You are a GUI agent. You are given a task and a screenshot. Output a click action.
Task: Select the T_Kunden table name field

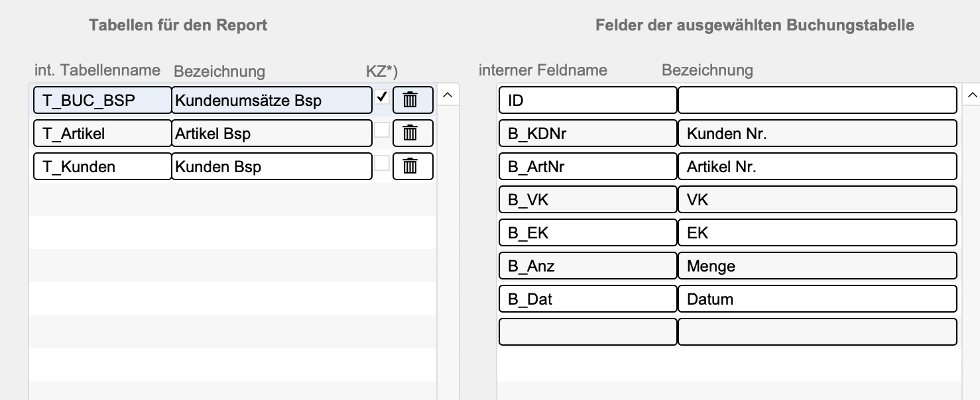(103, 166)
